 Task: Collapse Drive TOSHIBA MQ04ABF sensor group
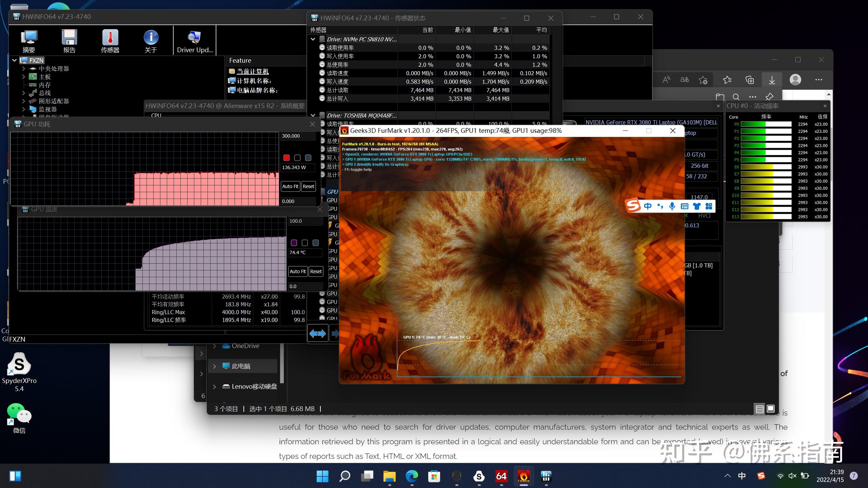point(313,116)
